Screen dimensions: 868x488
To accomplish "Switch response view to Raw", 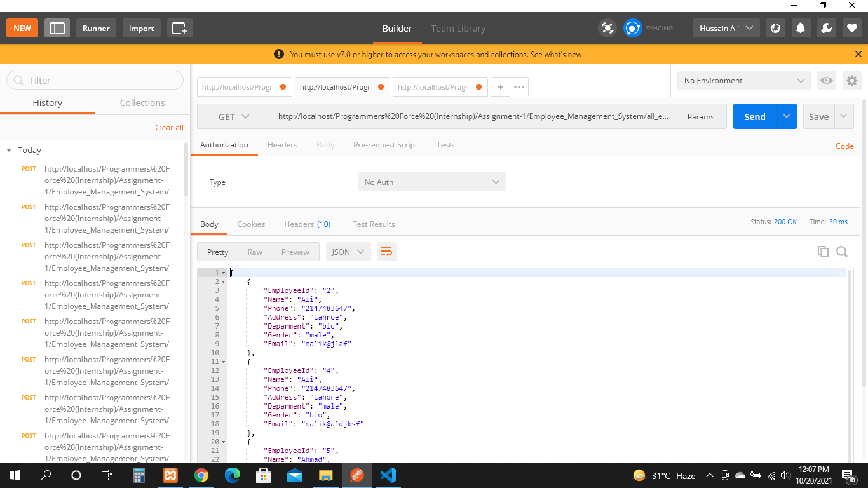I will (x=255, y=252).
